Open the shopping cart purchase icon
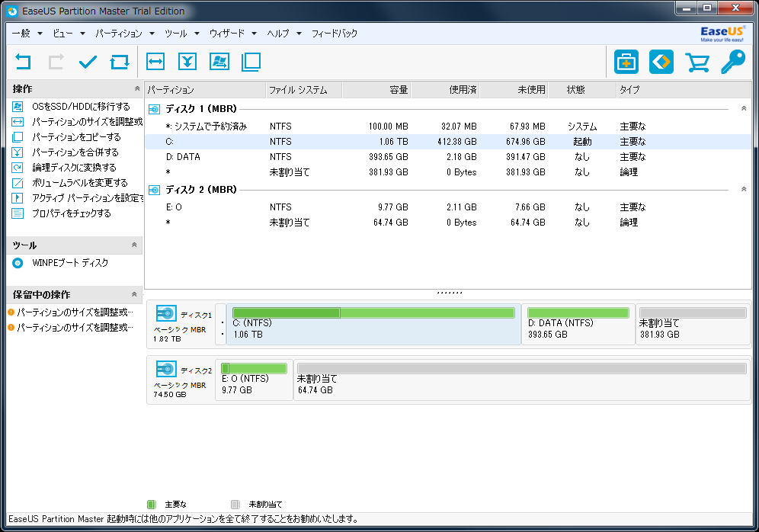 pyautogui.click(x=697, y=62)
